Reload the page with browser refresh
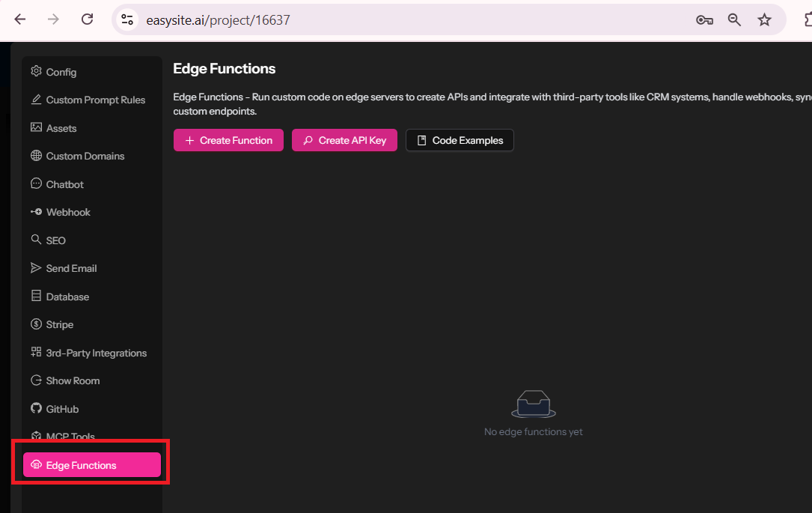The height and width of the screenshot is (513, 812). 88,20
